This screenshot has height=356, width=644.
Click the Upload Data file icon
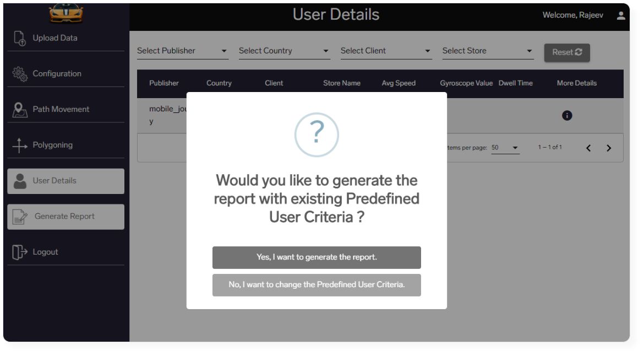coord(20,38)
